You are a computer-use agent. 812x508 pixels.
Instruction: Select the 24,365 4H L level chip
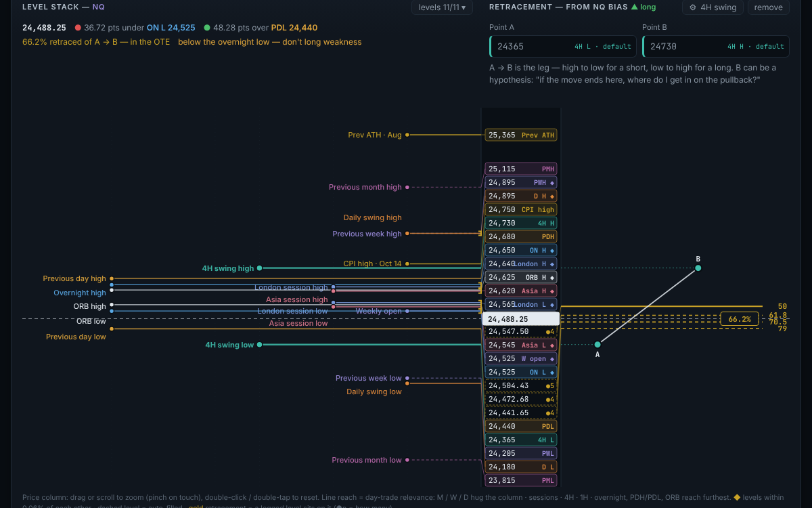521,440
